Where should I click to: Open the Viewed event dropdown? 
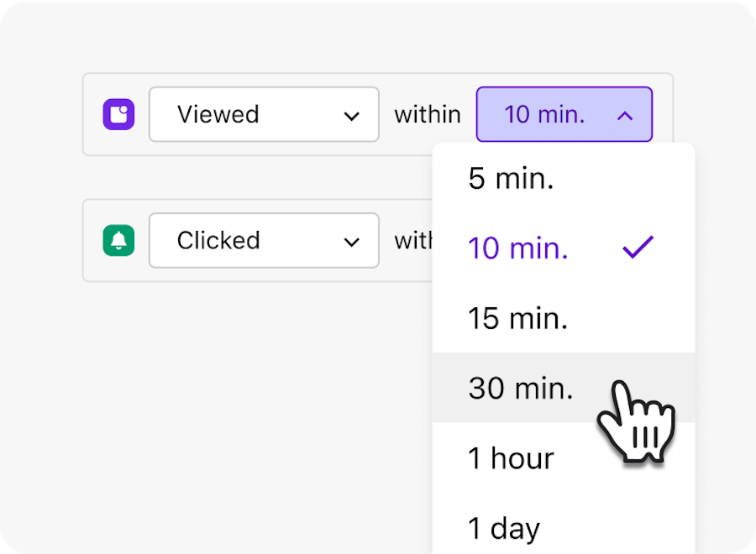(x=264, y=114)
